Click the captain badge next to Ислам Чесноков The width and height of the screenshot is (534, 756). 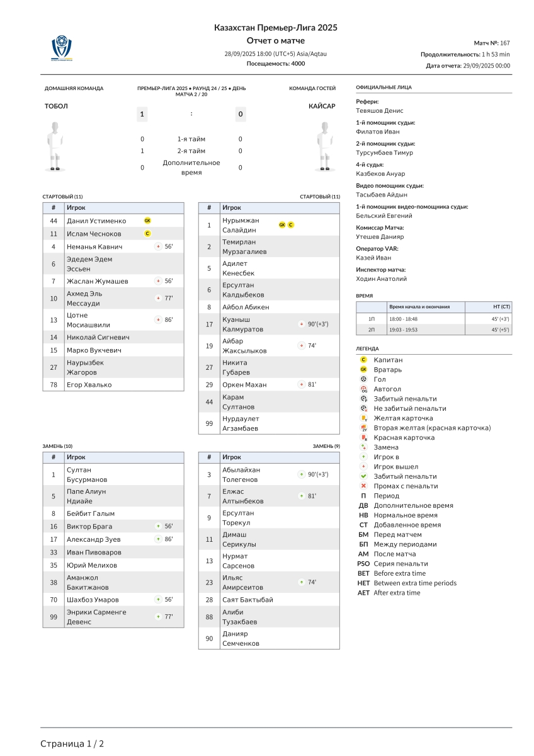(x=147, y=234)
